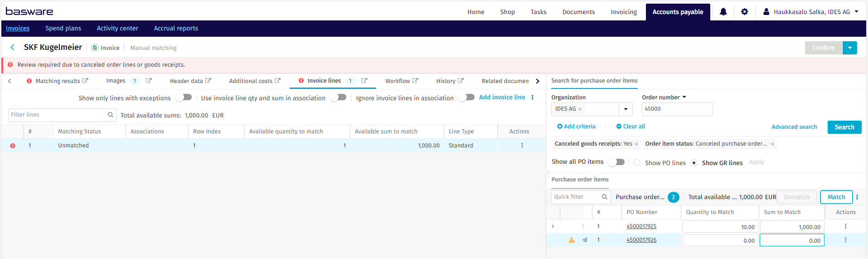Click the error icon on invoice line 1
The width and height of the screenshot is (868, 259).
point(13,146)
